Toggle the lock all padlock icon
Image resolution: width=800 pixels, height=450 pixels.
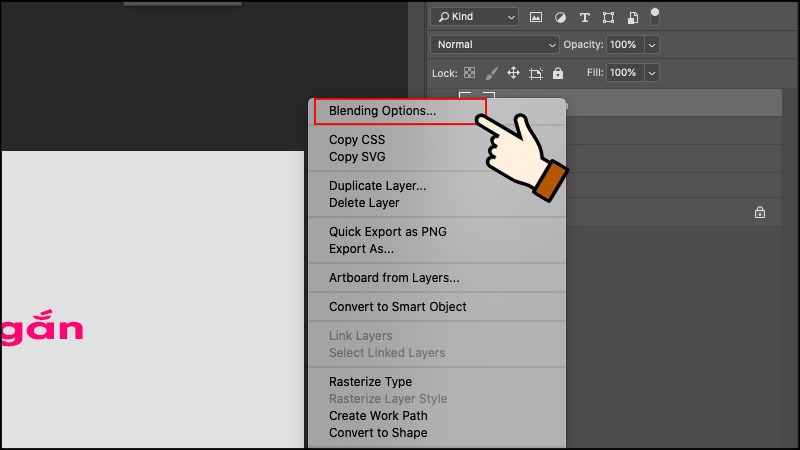pos(558,73)
